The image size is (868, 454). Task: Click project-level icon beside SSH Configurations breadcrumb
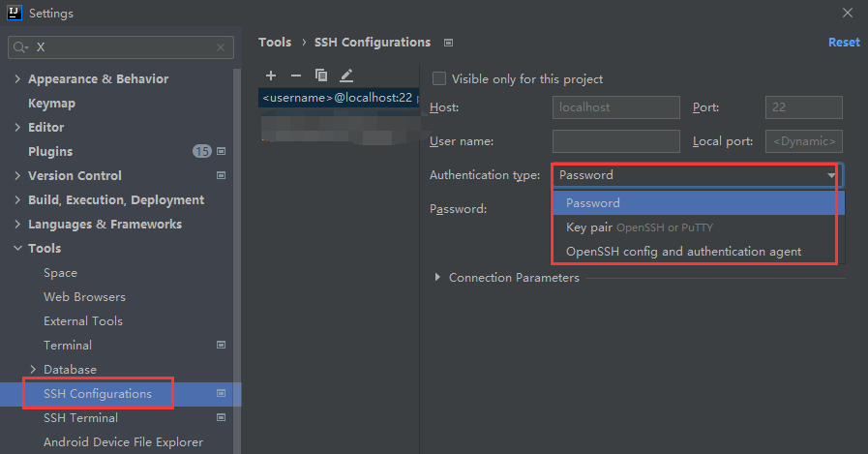(x=449, y=43)
